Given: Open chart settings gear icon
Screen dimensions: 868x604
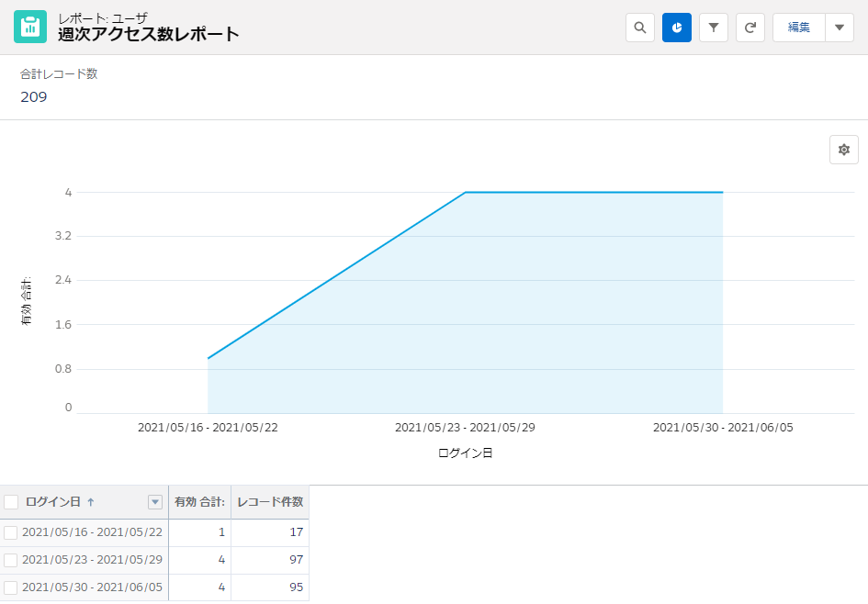Looking at the screenshot, I should point(843,150).
